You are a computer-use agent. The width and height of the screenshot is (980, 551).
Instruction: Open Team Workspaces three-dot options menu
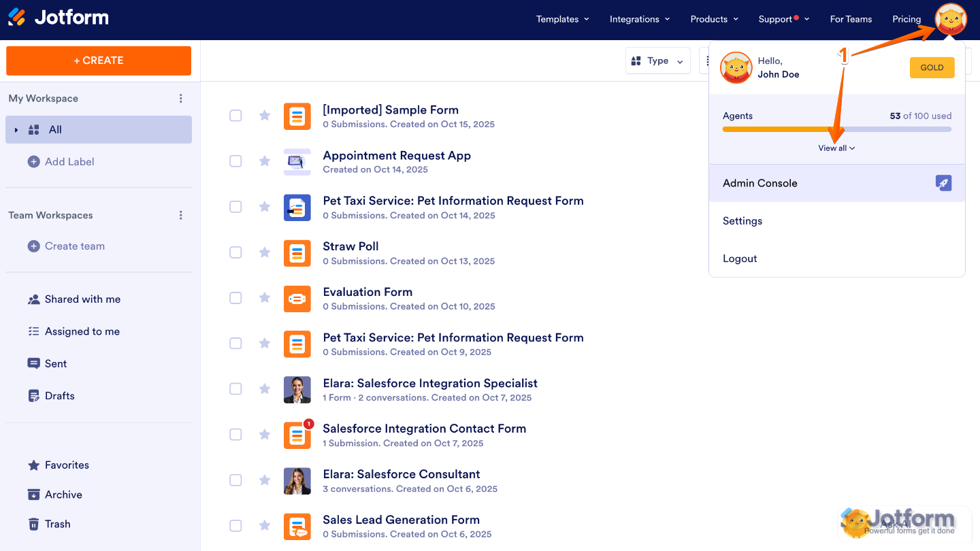(181, 216)
